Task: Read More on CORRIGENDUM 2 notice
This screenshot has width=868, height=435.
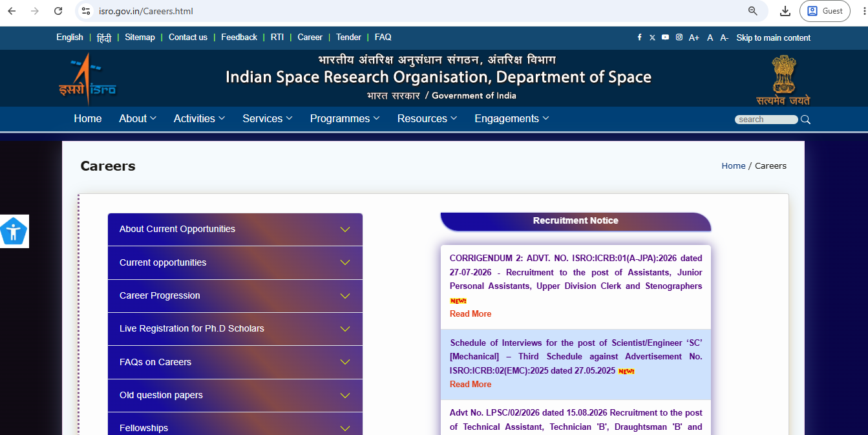Action: [471, 314]
